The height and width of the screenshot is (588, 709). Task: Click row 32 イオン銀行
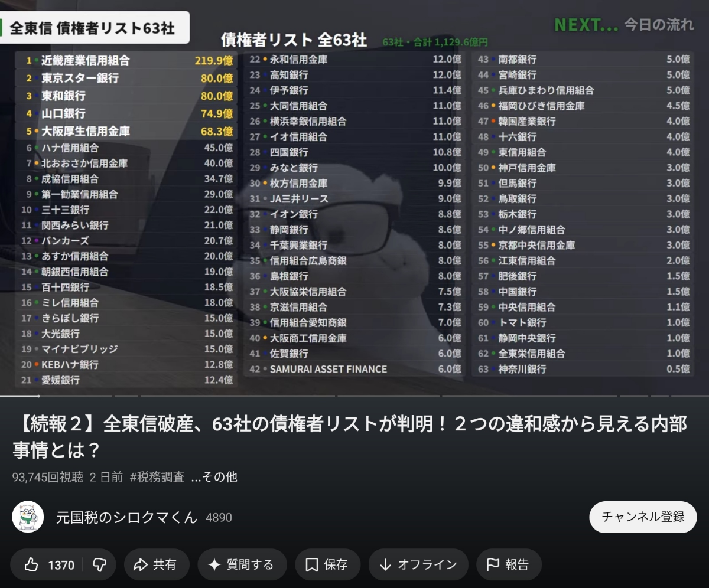[354, 214]
